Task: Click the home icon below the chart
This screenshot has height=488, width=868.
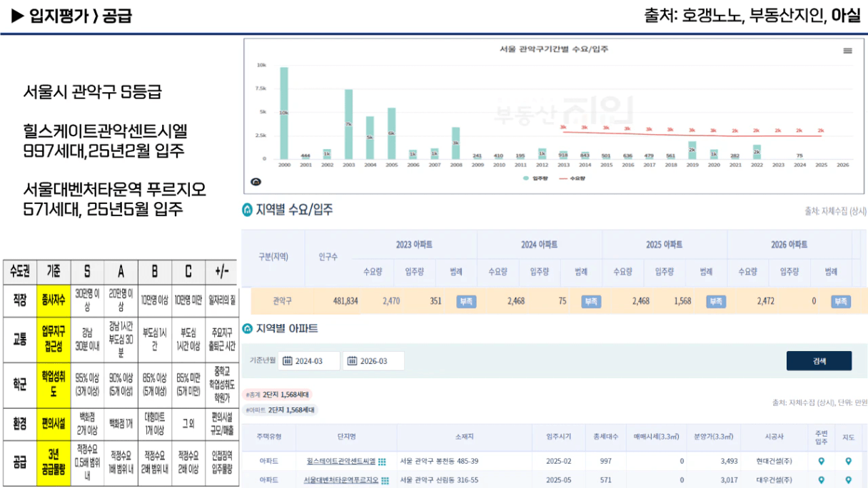Action: [256, 182]
